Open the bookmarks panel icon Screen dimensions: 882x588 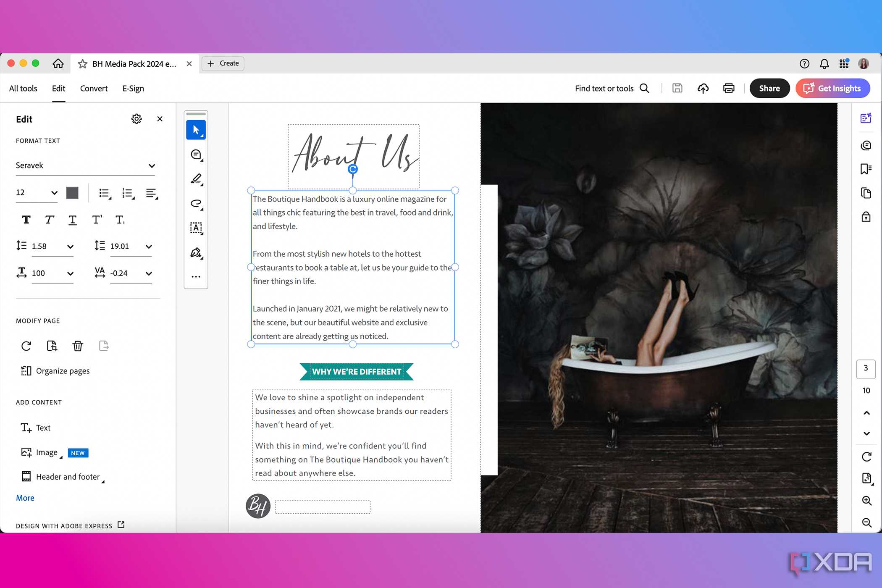click(x=866, y=169)
